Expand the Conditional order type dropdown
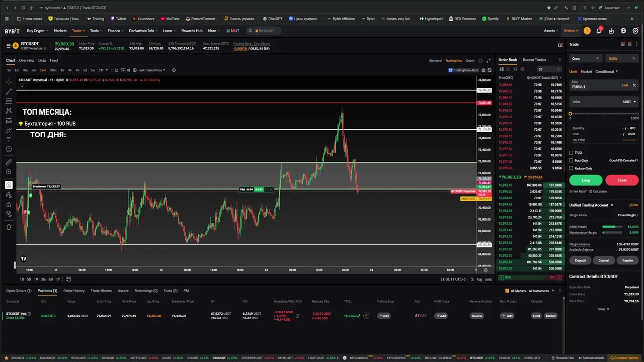 click(606, 71)
